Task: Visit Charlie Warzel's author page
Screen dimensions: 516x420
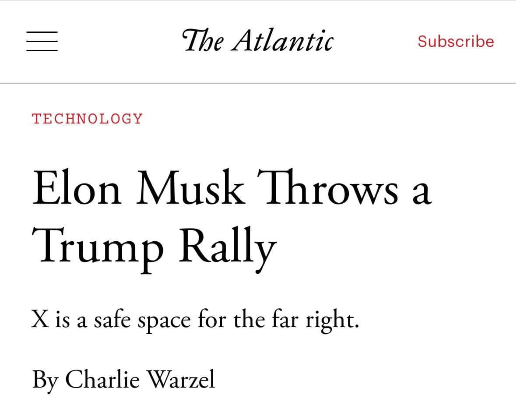Action: tap(140, 379)
